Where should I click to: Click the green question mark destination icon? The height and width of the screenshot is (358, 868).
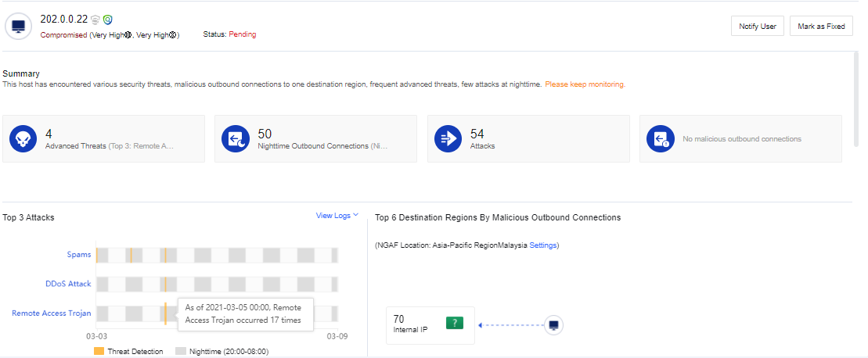pyautogui.click(x=455, y=324)
